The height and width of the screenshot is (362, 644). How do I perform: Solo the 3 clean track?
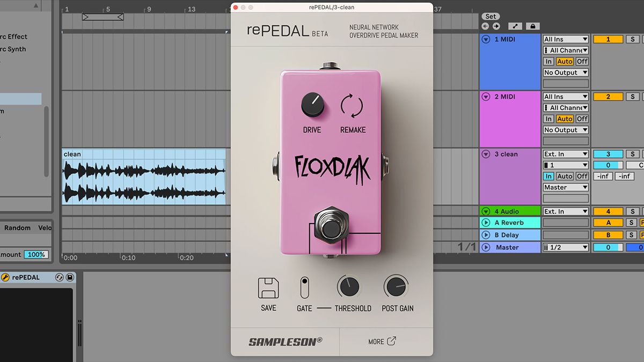pos(633,154)
